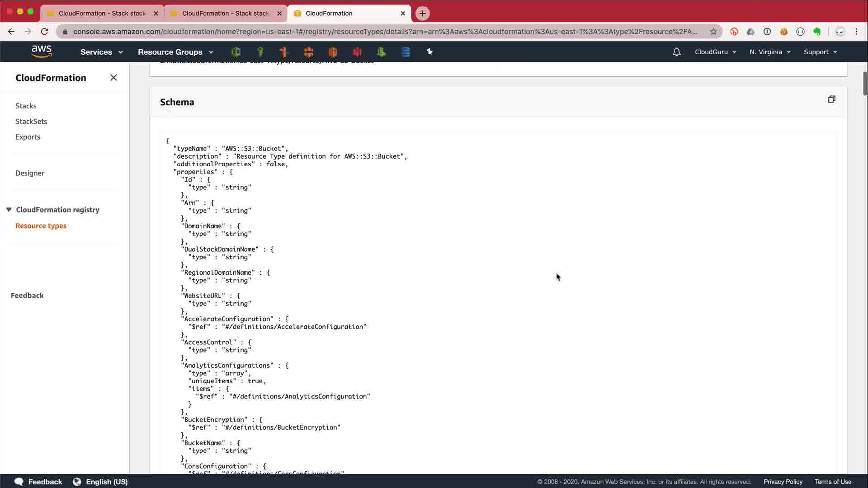Viewport: 868px width, 488px height.
Task: Open the Services dropdown menu
Action: [101, 52]
